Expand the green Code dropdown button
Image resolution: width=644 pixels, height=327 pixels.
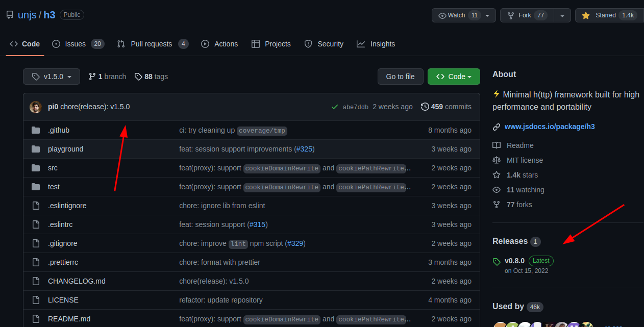[x=454, y=77]
